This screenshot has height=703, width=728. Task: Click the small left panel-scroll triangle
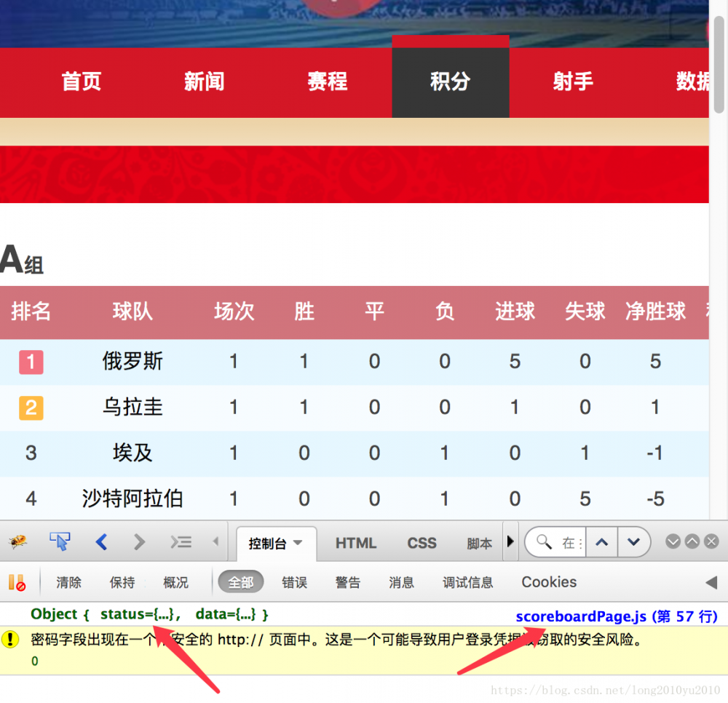coord(215,541)
